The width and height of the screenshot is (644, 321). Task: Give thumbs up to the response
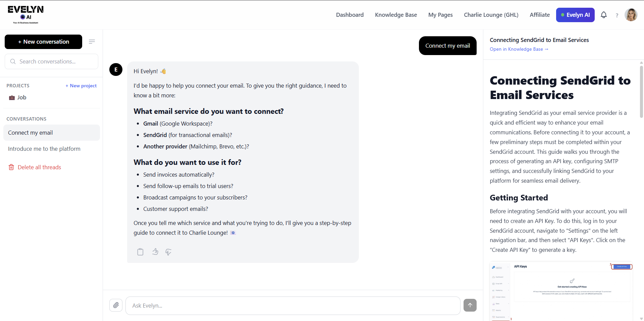point(155,251)
